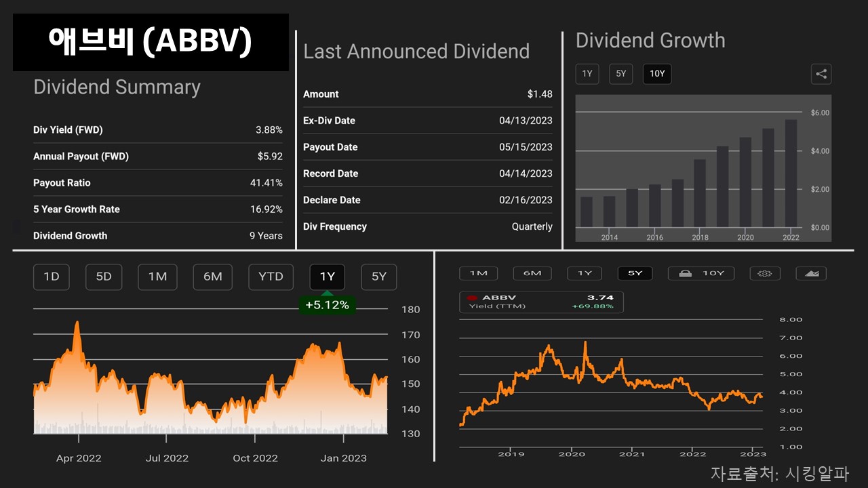This screenshot has width=868, height=488.
Task: Click the Payout Date 05/15/2023
Action: [x=526, y=147]
